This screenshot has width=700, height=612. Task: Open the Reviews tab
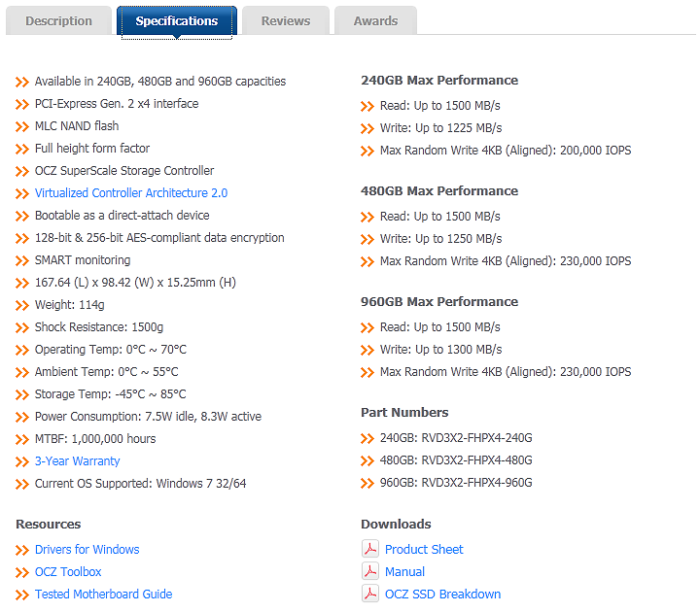[x=286, y=20]
